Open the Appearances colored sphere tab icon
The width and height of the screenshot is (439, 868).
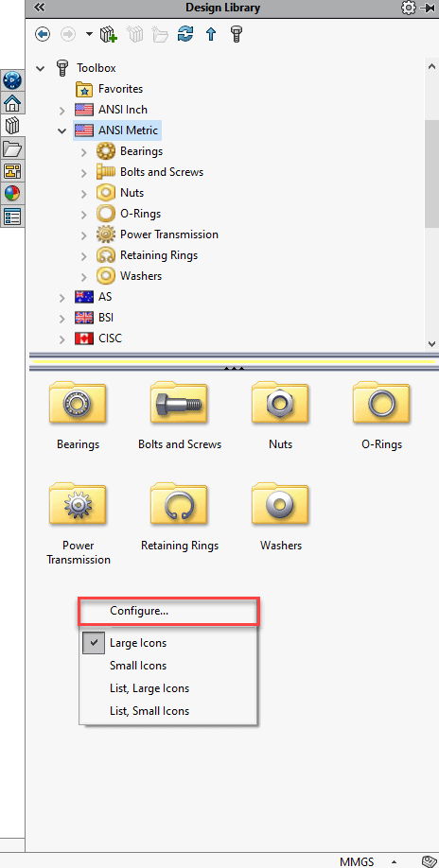(x=12, y=193)
